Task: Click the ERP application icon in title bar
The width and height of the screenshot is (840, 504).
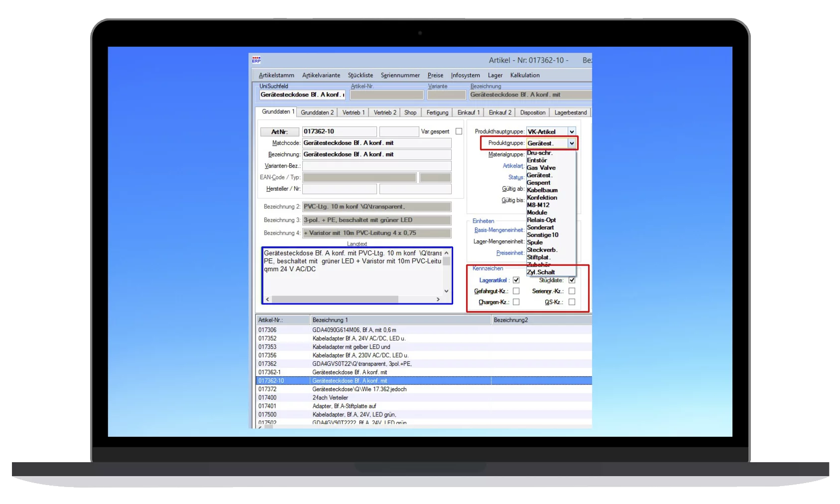Action: tap(256, 60)
